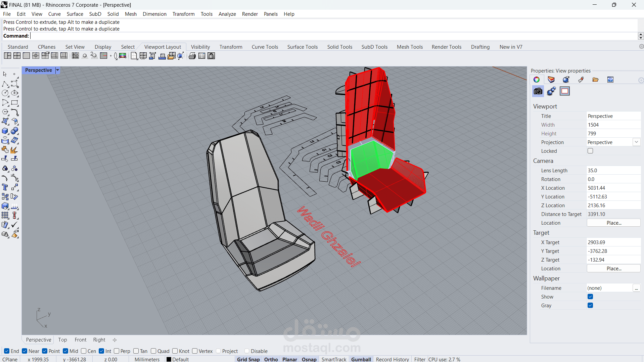Switch to the Mesh Tools toolbar tab
Screen dimensions: 644x362
410,47
